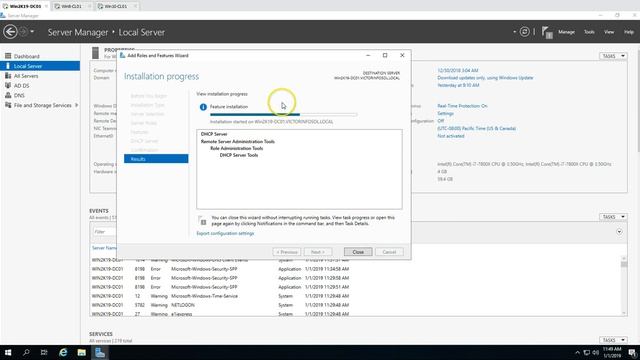Expand File and Storage Services arrow
The width and height of the screenshot is (640, 360).
(x=76, y=105)
